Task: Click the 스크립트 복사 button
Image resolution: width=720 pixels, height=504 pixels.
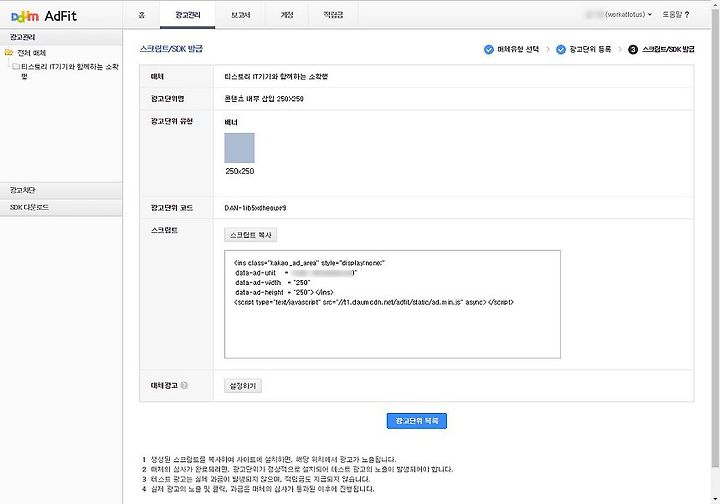Action: [251, 235]
